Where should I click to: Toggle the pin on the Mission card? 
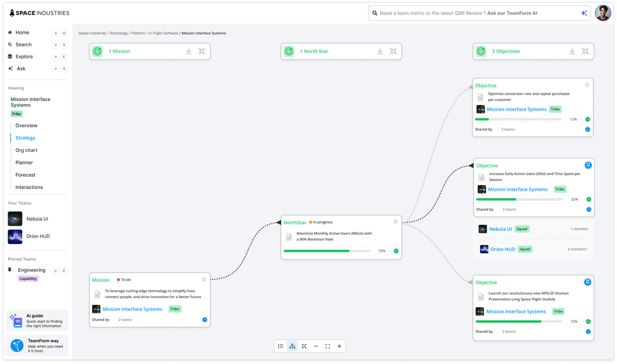coord(204,279)
